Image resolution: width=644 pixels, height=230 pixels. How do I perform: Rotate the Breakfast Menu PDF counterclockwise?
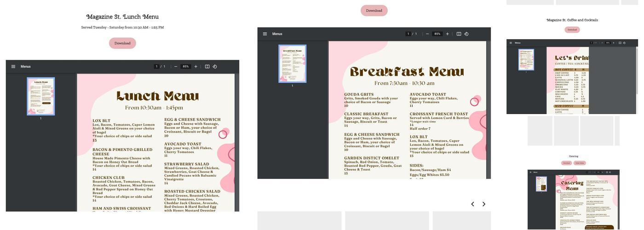[466, 34]
